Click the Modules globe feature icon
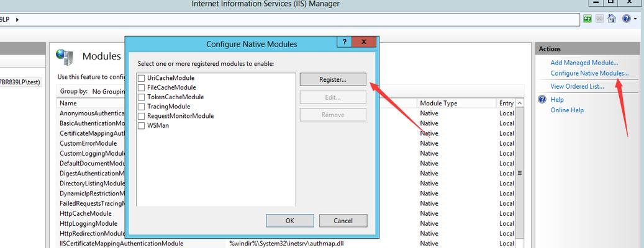 [x=65, y=57]
